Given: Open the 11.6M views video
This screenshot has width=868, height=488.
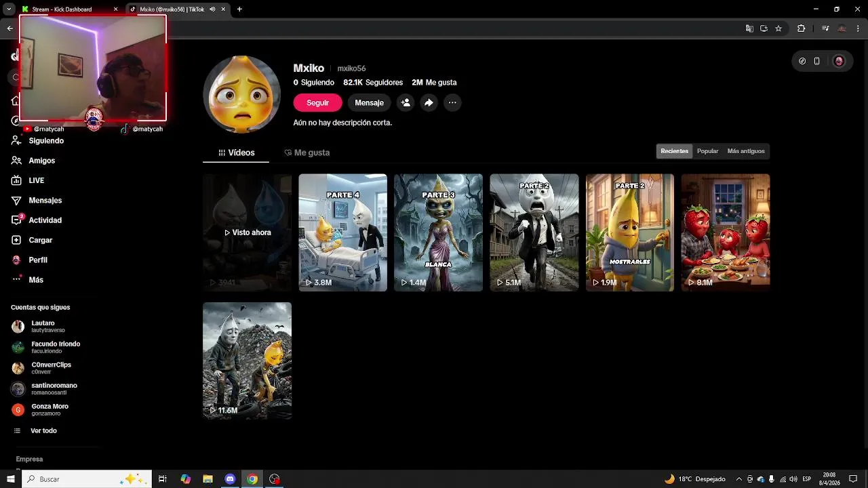Looking at the screenshot, I should pos(247,361).
